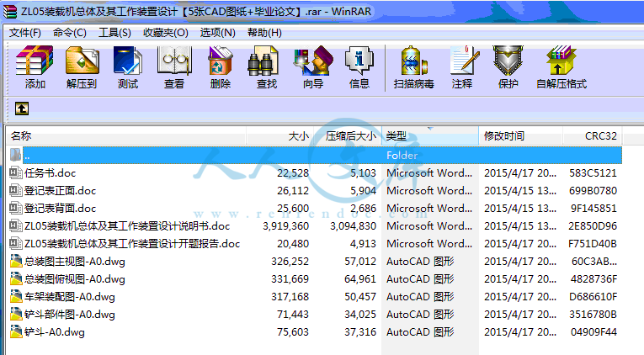Image resolution: width=644 pixels, height=355 pixels.
Task: Click the WinRAR title bar app icon
Action: tap(10, 12)
